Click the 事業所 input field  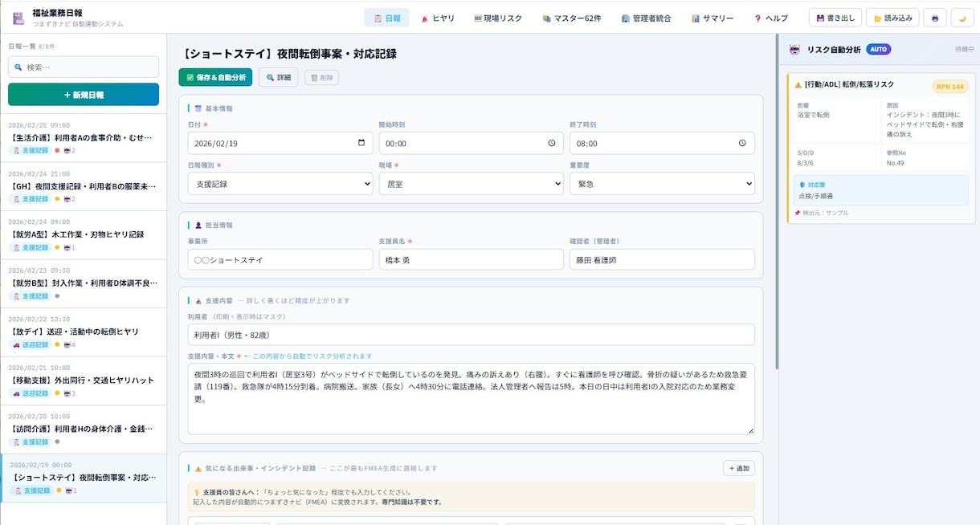click(280, 259)
